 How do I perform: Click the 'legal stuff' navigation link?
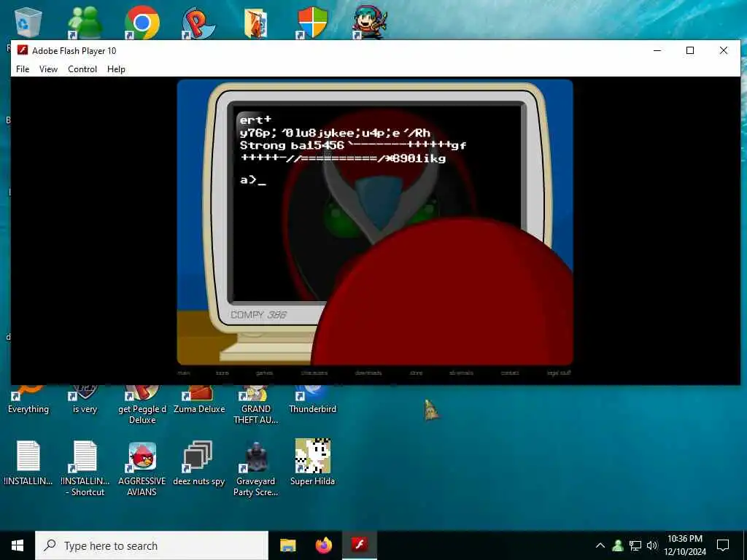(558, 373)
